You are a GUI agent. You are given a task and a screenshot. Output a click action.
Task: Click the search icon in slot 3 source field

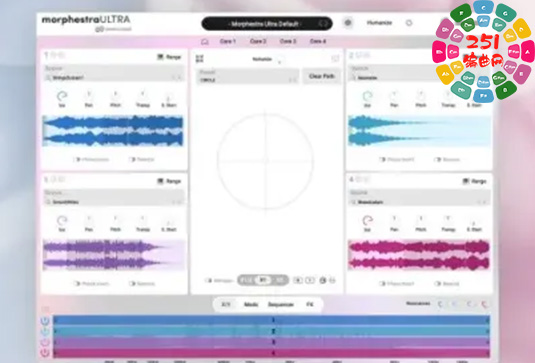tap(48, 202)
